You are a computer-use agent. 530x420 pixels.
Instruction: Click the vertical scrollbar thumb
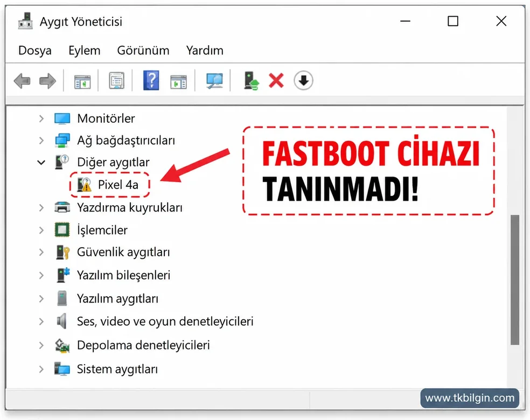[x=515, y=280]
